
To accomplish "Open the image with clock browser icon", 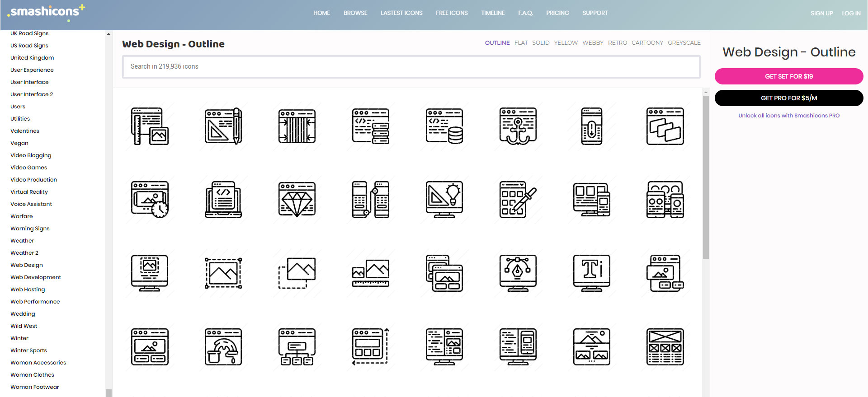I will 150,200.
